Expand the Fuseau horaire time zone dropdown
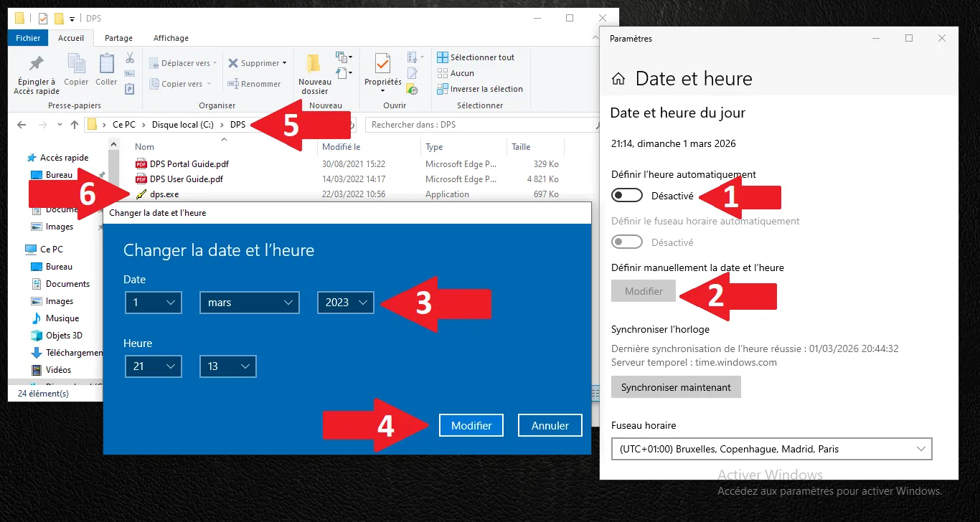 point(771,449)
